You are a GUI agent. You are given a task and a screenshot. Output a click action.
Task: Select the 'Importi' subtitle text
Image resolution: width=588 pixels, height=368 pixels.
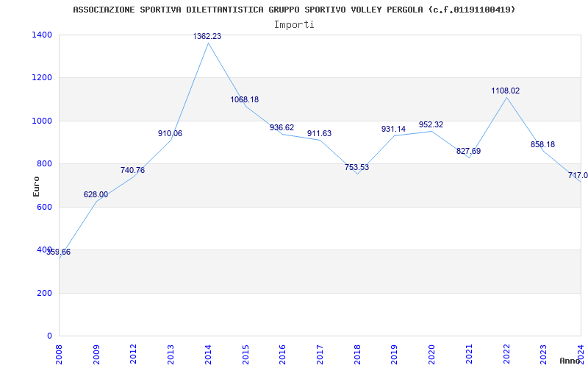pyautogui.click(x=294, y=25)
